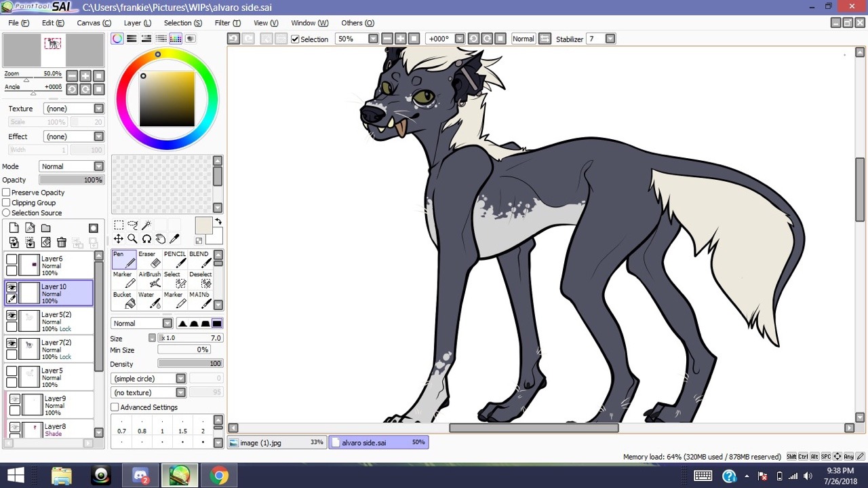Select the eyedropper color picker tool

(x=174, y=239)
